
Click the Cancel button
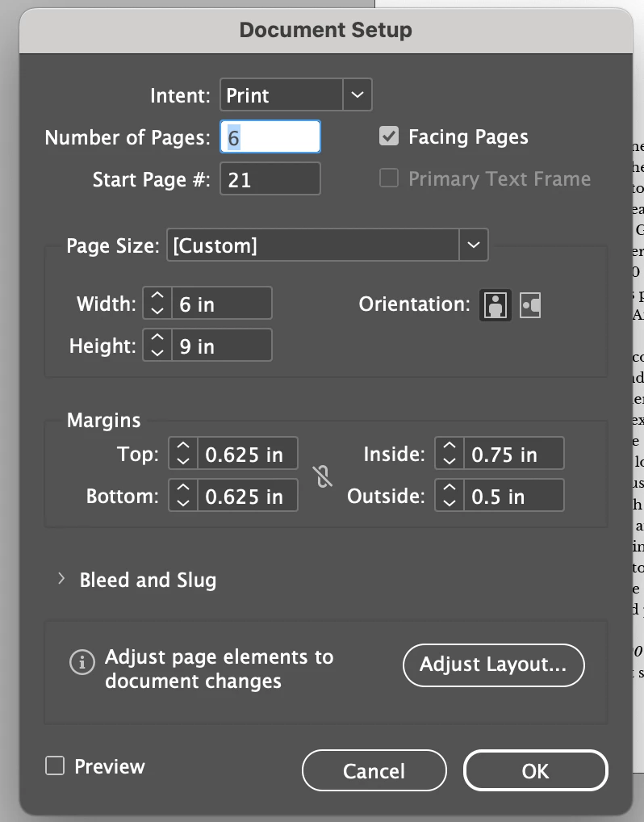tap(374, 770)
